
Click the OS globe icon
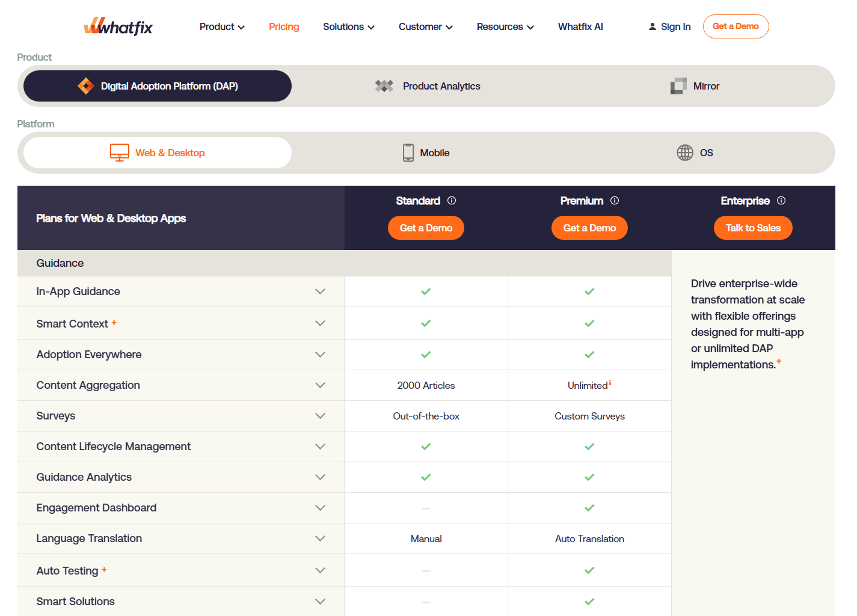tap(685, 153)
